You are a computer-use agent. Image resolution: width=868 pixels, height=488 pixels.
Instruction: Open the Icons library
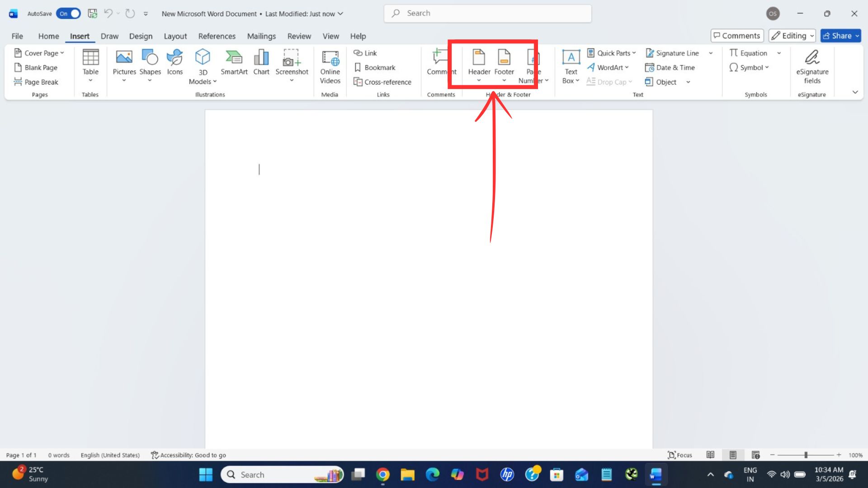coord(175,63)
